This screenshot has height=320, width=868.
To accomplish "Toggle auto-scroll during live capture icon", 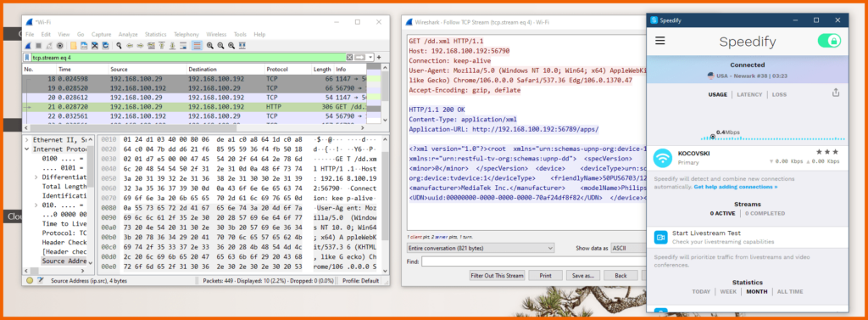I will pyautogui.click(x=183, y=46).
